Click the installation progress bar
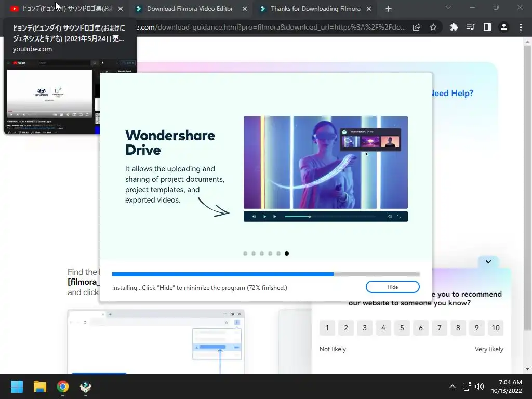 tap(265, 274)
